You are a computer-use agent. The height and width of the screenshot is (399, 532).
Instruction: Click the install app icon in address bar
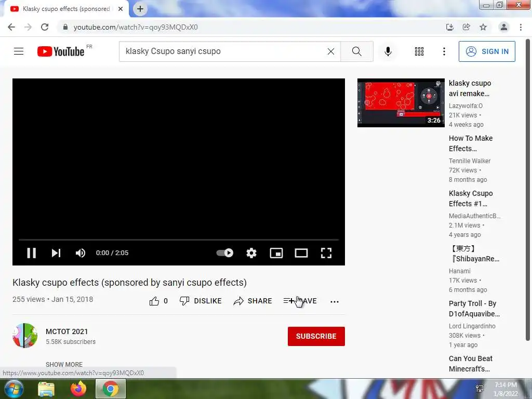coord(449,27)
